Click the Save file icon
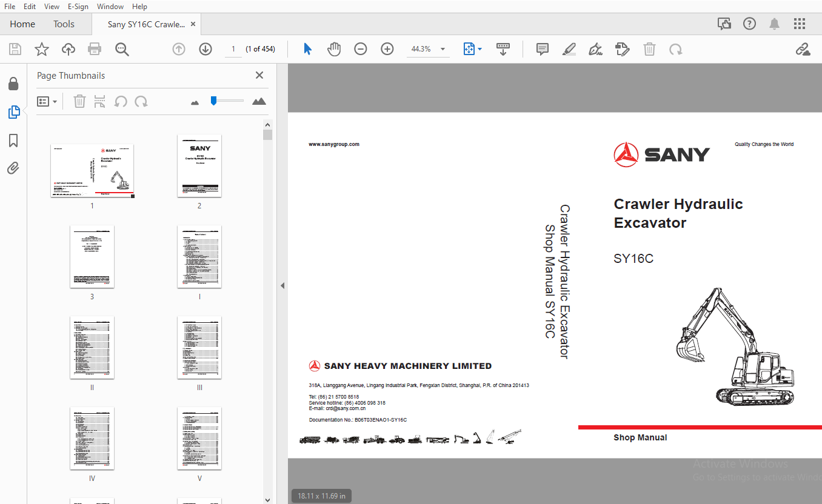Screen dimensions: 822x504 [15, 49]
